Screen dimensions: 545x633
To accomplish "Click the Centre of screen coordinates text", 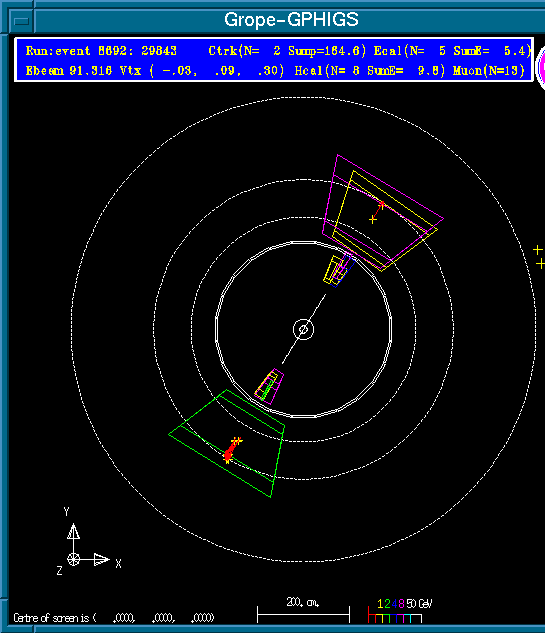I will point(114,618).
